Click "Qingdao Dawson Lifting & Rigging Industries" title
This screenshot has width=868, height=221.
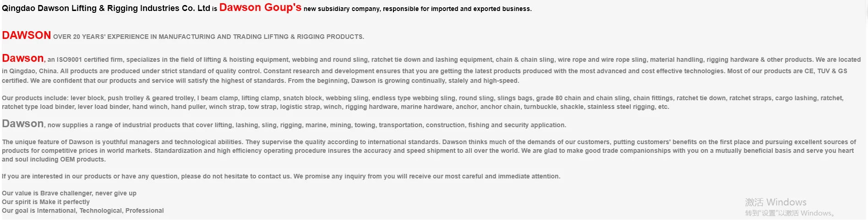click(x=105, y=8)
